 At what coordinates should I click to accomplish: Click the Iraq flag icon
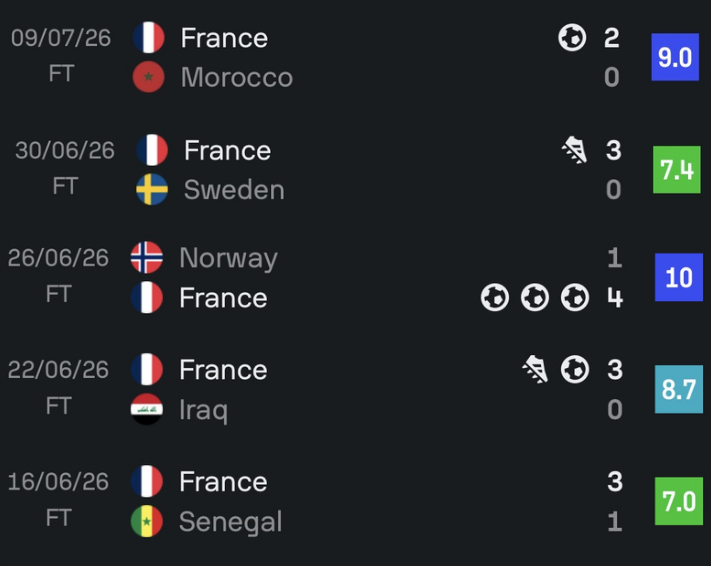tap(146, 409)
